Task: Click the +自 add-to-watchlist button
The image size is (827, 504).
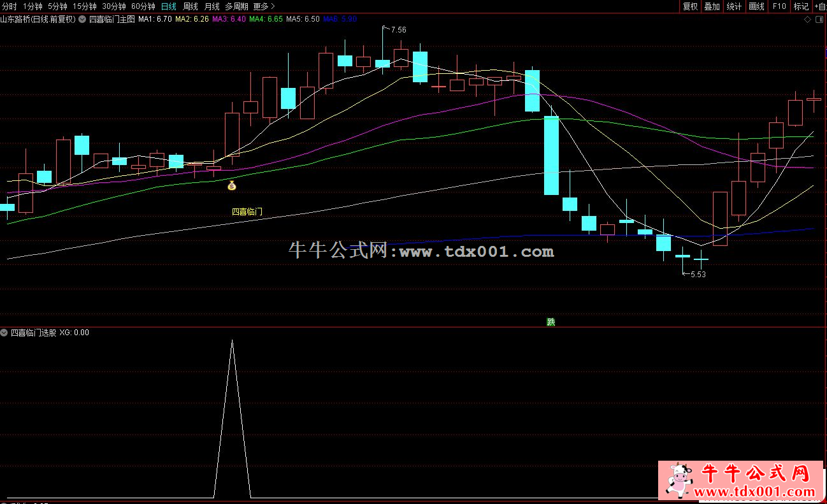Action: click(x=819, y=6)
